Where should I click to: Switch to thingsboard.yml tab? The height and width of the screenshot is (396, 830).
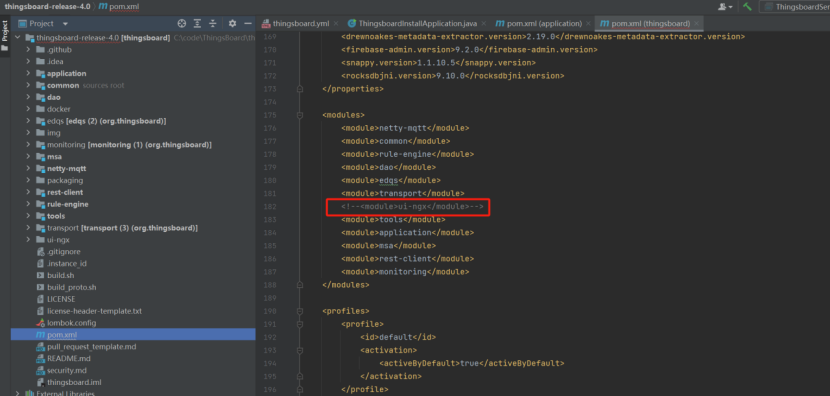tap(301, 23)
